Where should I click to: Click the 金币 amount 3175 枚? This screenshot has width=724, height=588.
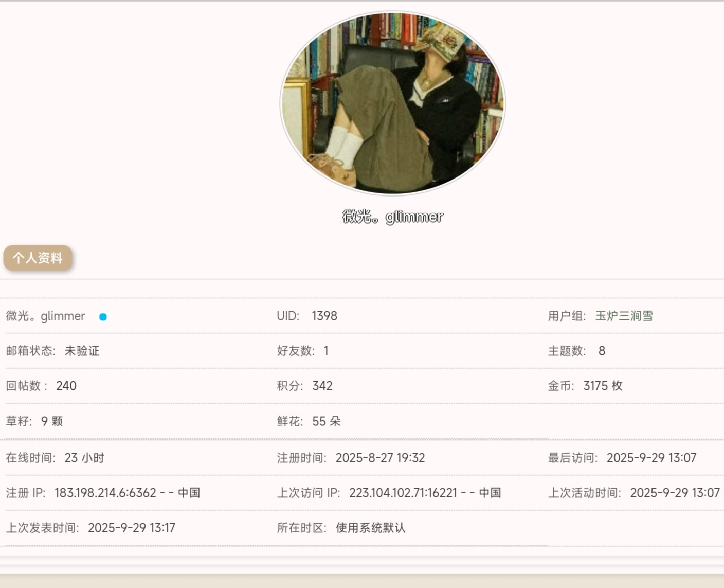603,386
